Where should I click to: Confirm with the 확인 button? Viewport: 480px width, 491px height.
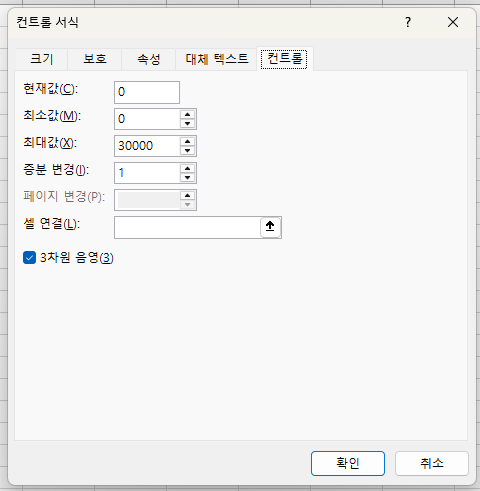click(348, 463)
